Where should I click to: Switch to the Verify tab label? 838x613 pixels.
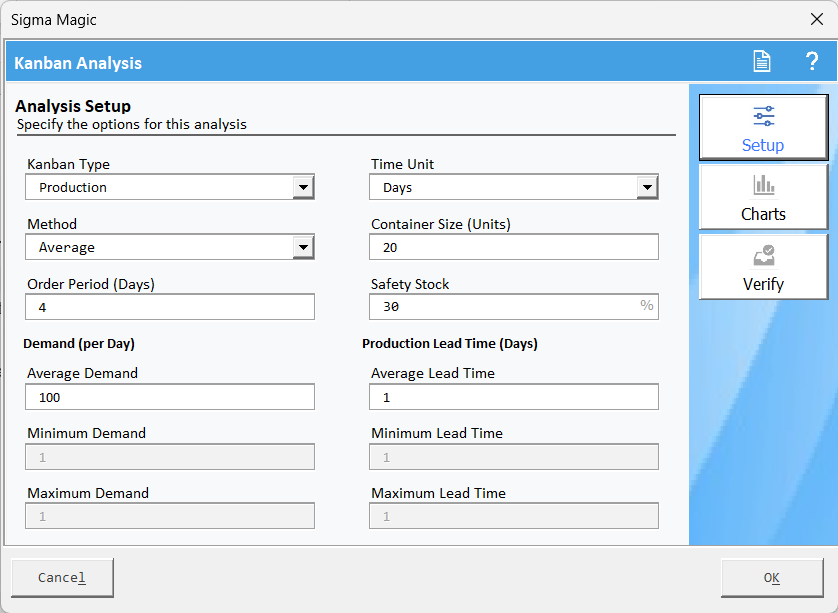[763, 284]
